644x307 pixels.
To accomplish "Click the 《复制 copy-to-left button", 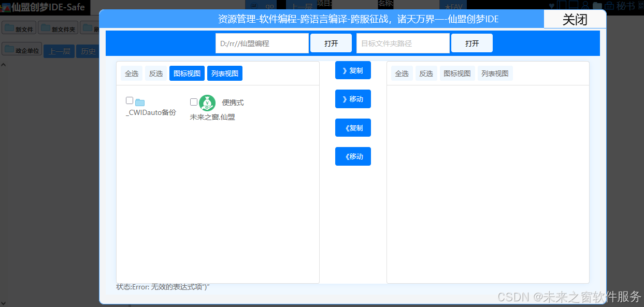I will tap(353, 128).
